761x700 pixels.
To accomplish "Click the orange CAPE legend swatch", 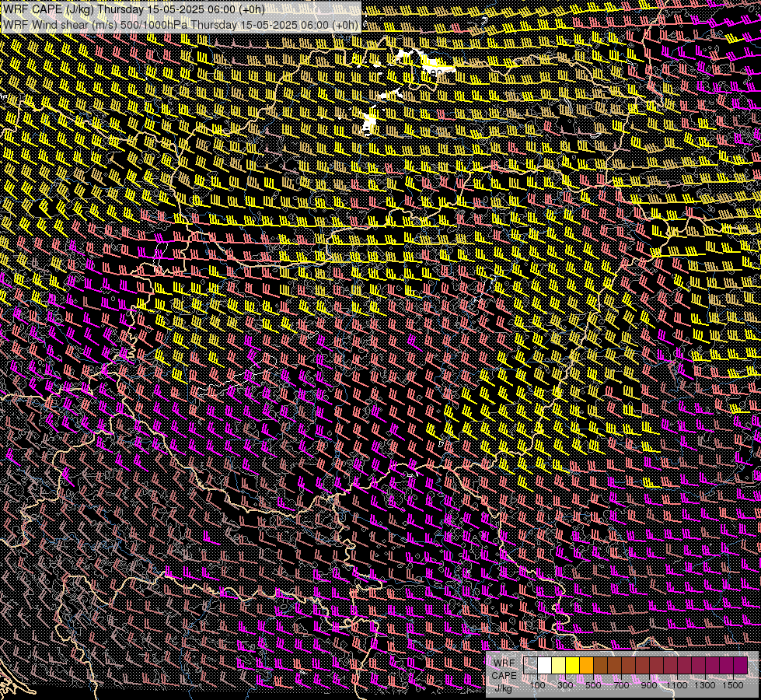I will [586, 666].
